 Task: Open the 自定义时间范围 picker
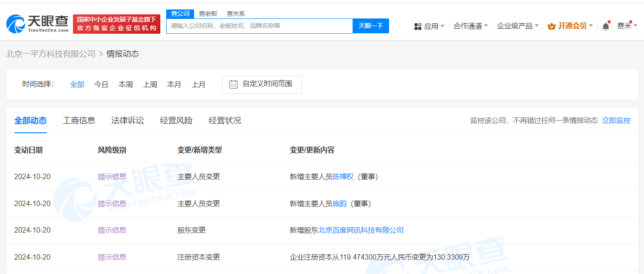tap(262, 84)
